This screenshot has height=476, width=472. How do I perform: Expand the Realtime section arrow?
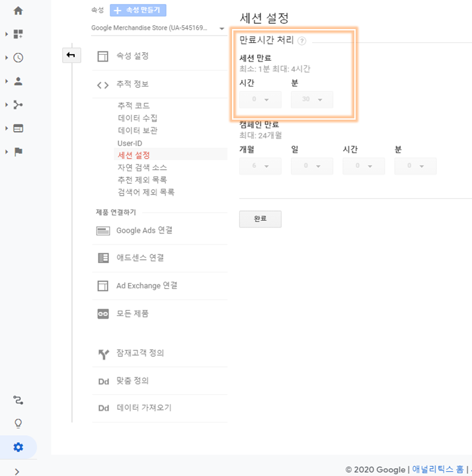(x=7, y=58)
